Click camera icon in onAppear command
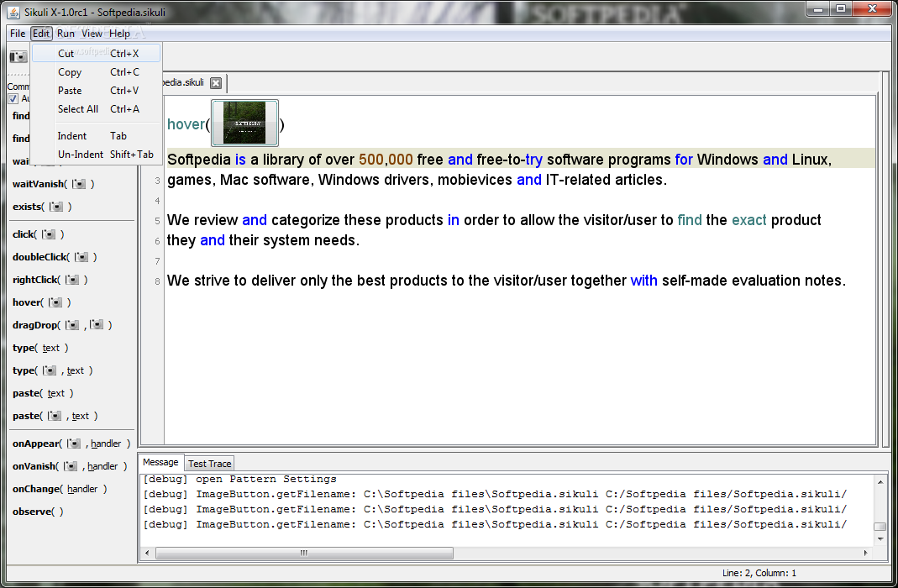898x588 pixels. 74,444
